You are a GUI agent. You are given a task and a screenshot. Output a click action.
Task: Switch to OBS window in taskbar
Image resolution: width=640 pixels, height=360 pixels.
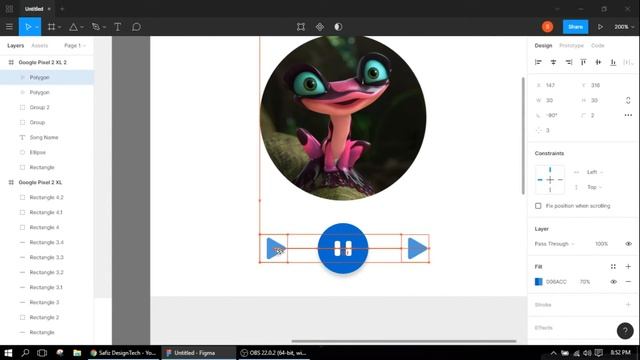[x=274, y=353]
